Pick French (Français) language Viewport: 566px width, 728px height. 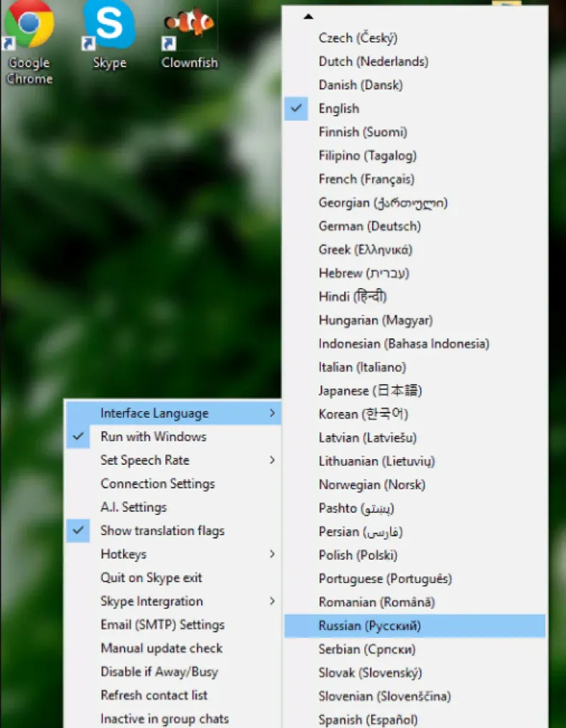click(x=414, y=179)
